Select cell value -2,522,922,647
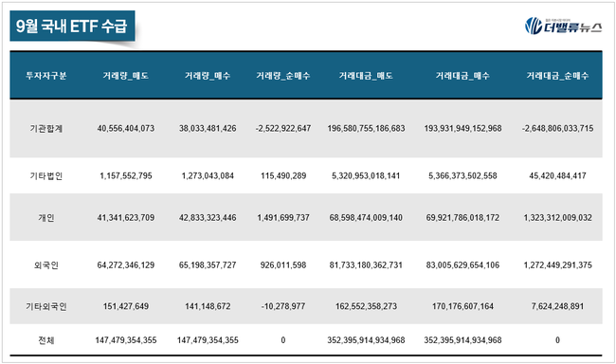The image size is (616, 364). 283,129
